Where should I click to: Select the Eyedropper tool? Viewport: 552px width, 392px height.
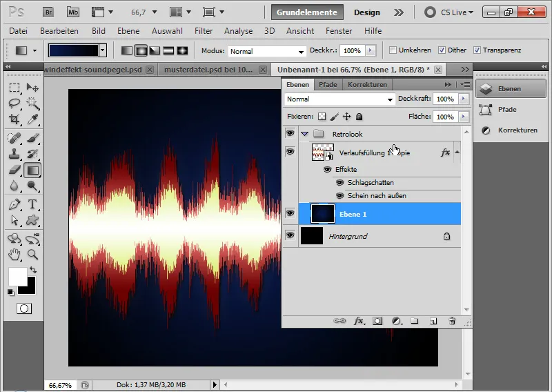(x=32, y=119)
